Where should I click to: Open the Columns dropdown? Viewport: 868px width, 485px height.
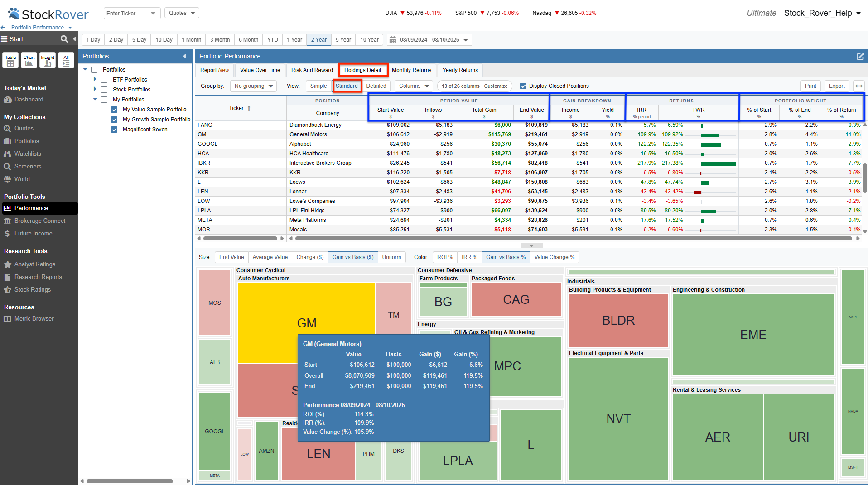414,86
